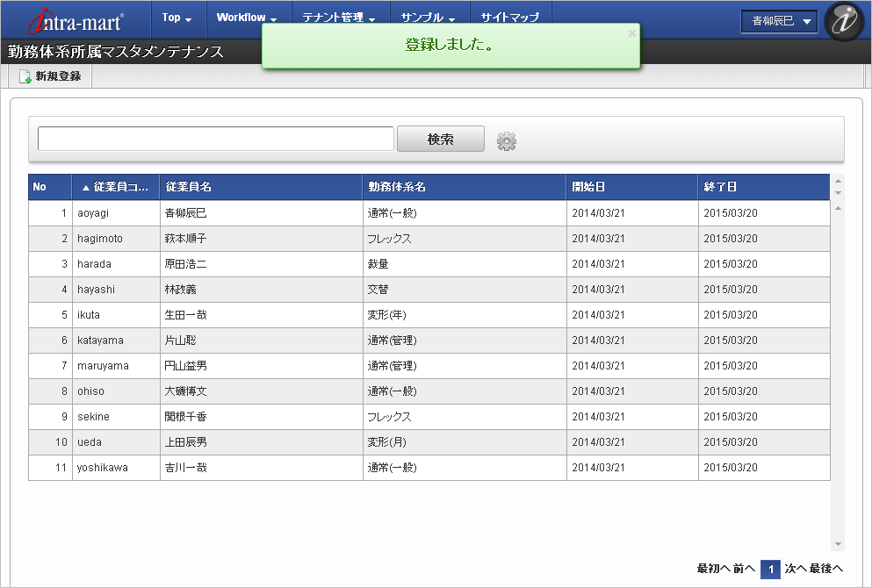Open the テナント管理 dropdown
The image size is (872, 588).
pos(336,17)
